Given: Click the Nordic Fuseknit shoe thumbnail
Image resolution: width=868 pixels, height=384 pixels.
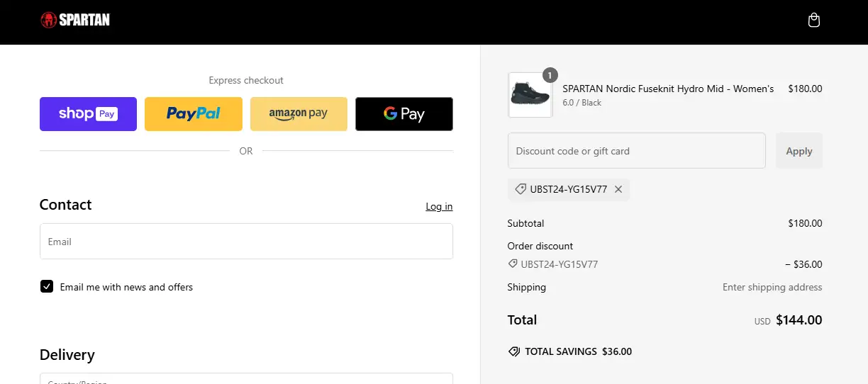Looking at the screenshot, I should coord(529,95).
